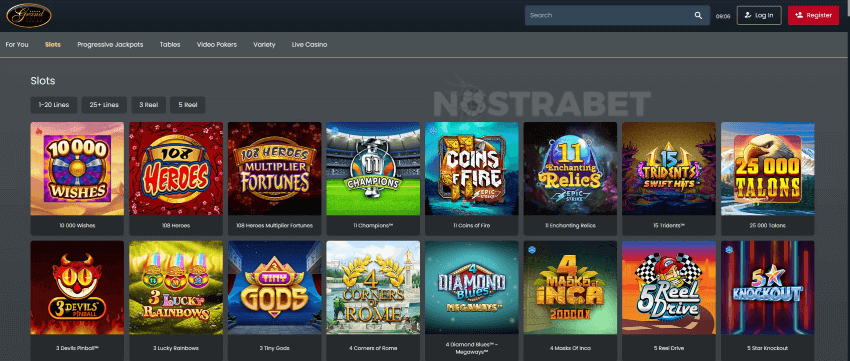Open 108 Heroes Multiplier Fortunes thumbnail
The width and height of the screenshot is (850, 361).
[x=274, y=169]
